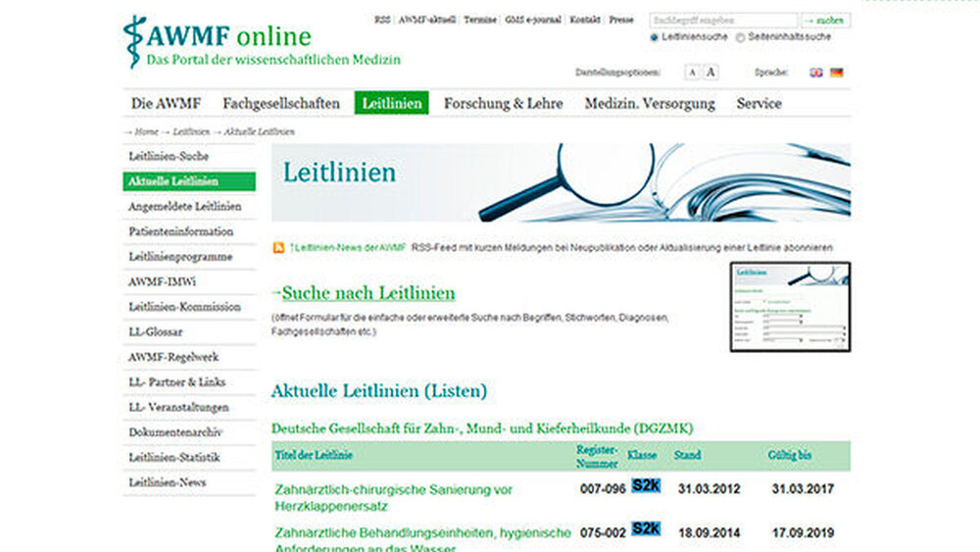Open Patienteninformation in the sidebar
980x552 pixels.
(180, 232)
